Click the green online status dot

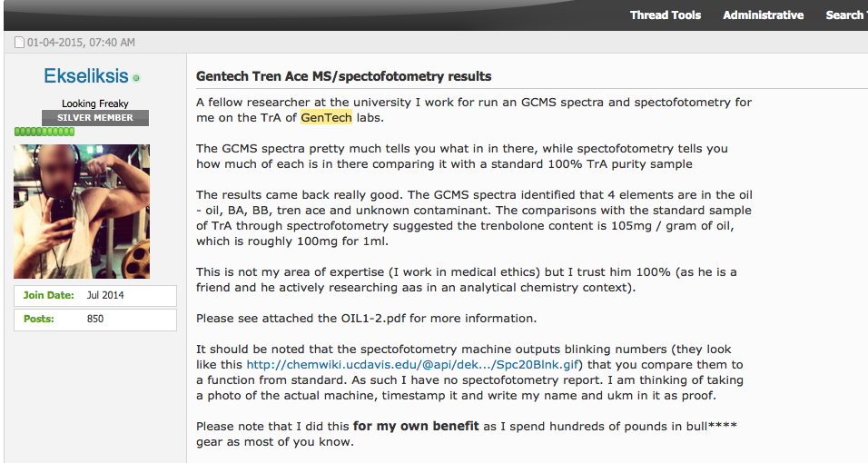coord(137,79)
